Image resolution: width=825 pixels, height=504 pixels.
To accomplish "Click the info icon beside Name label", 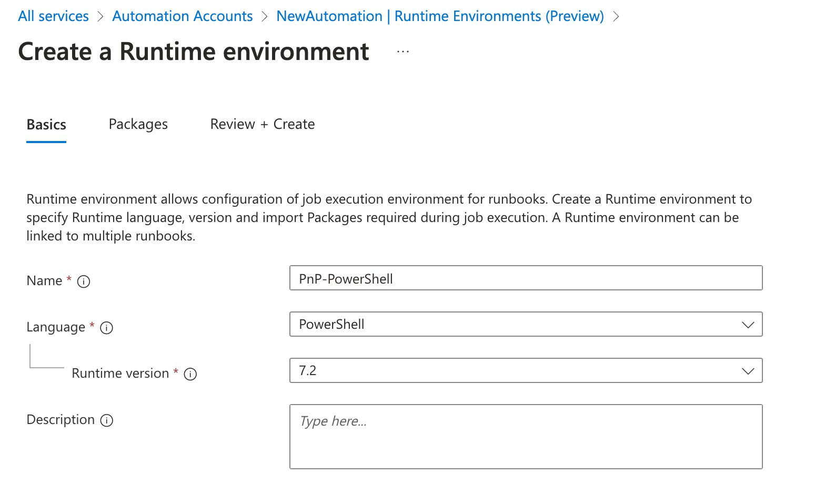I will (x=84, y=281).
